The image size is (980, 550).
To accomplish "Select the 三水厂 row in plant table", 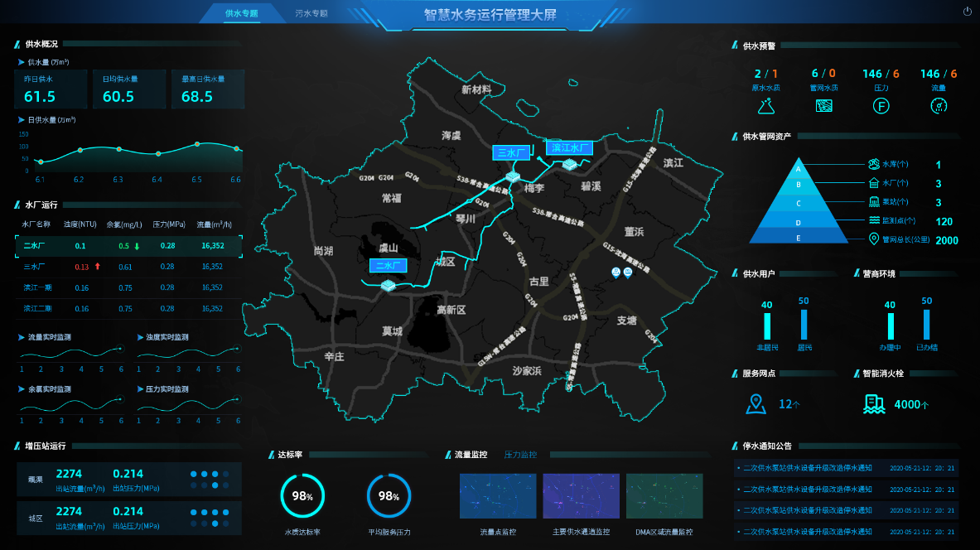I will [128, 267].
